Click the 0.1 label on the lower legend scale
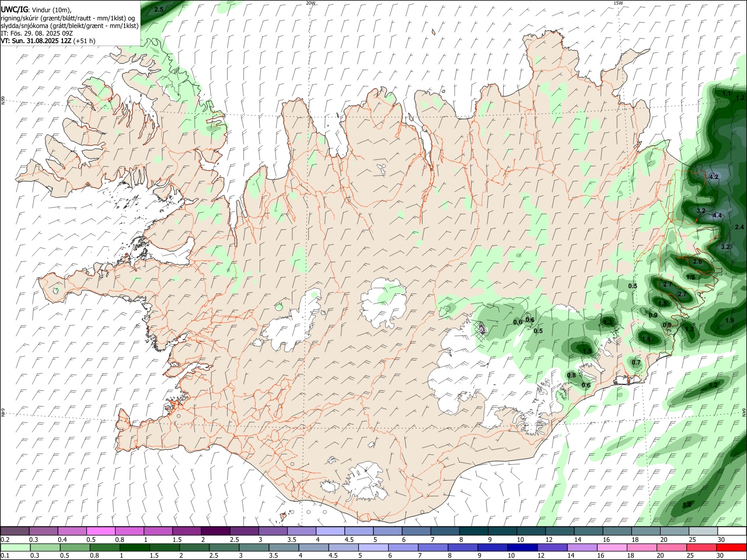The height and width of the screenshot is (560, 747). tap(5, 556)
